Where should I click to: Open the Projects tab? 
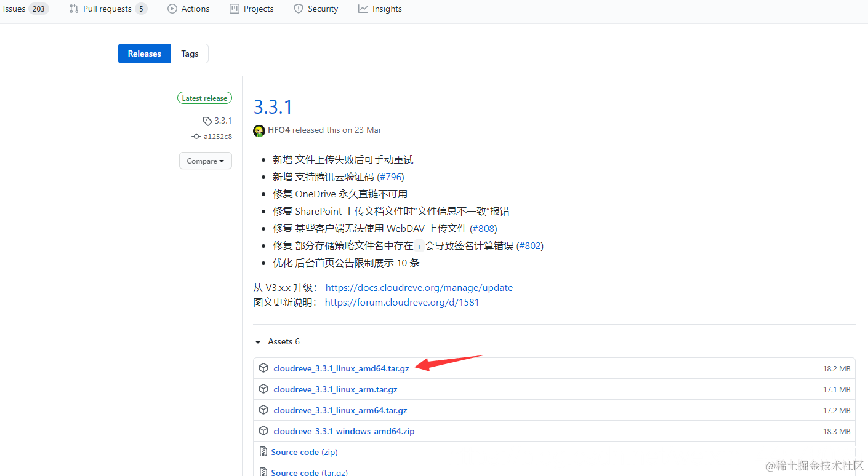click(x=251, y=9)
